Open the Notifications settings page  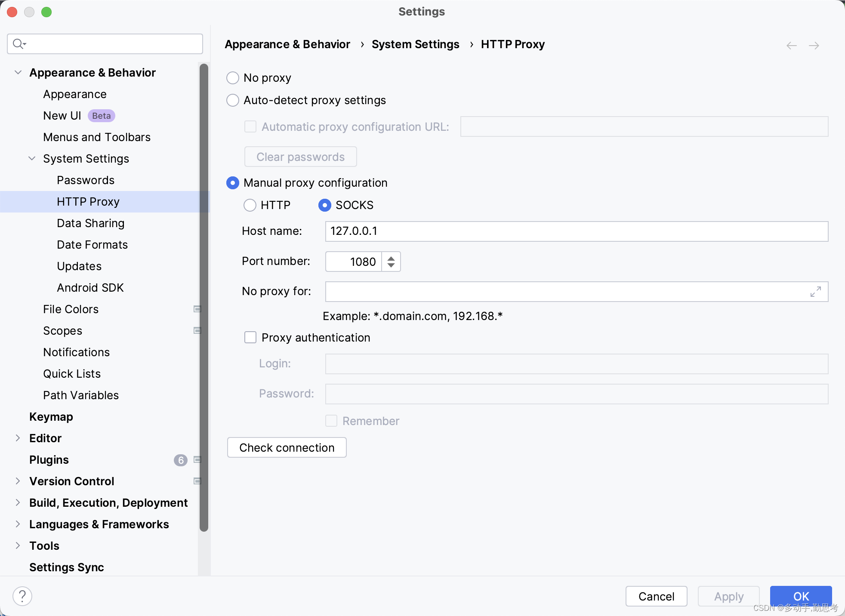point(77,352)
